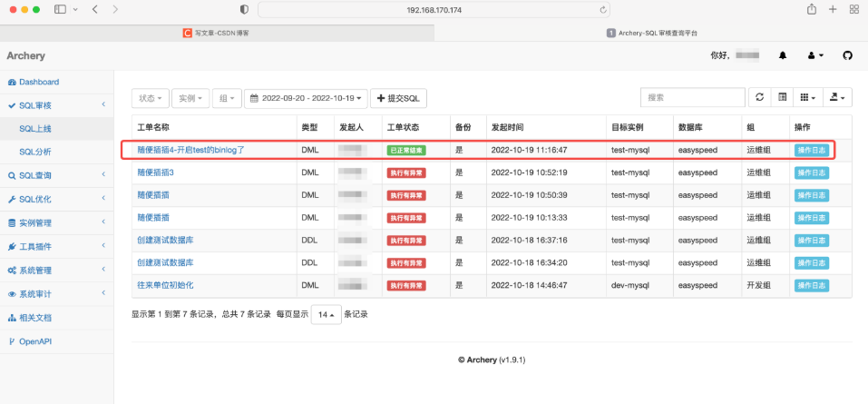Open workflow 随便插插3
This screenshot has width=868, height=404.
coord(156,172)
